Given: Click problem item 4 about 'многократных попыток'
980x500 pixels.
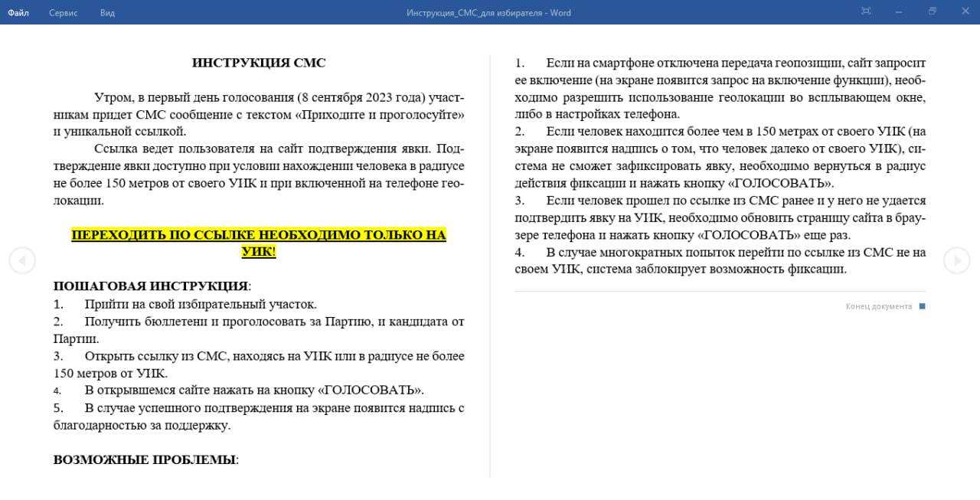Looking at the screenshot, I should tap(720, 261).
